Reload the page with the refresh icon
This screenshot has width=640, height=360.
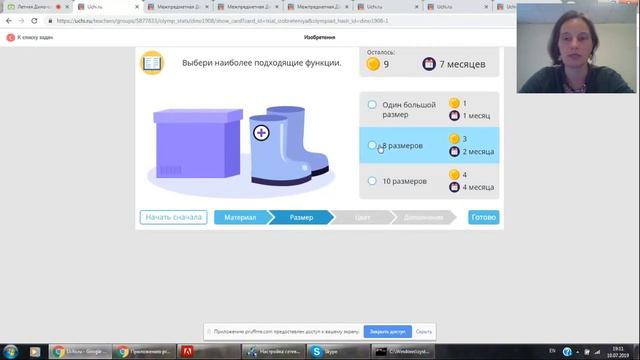[x=34, y=20]
